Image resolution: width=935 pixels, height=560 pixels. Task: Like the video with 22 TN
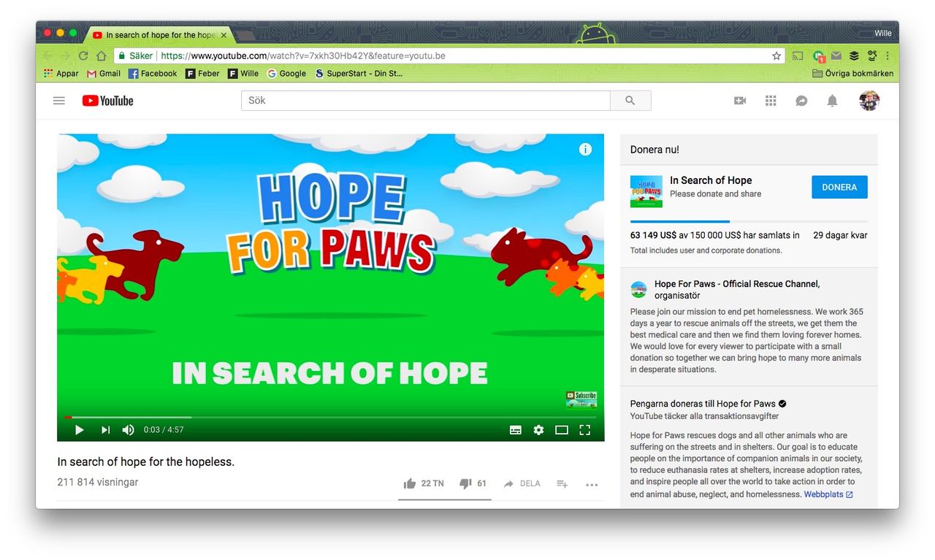pyautogui.click(x=424, y=483)
